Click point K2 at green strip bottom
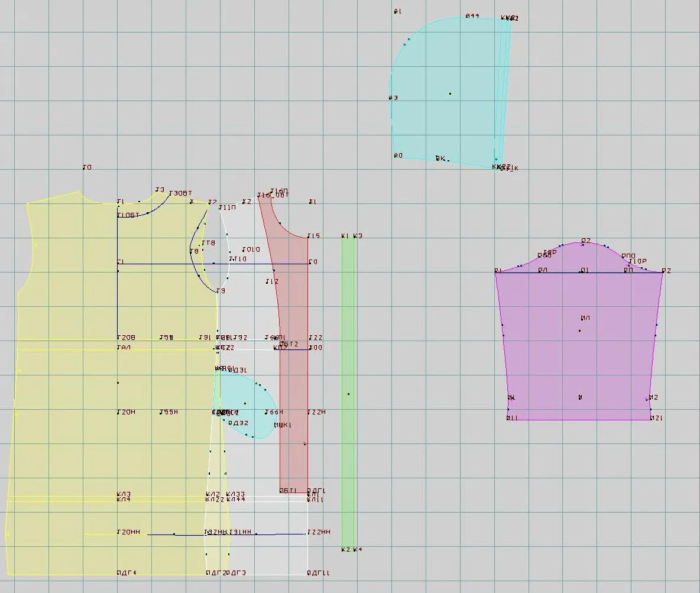This screenshot has width=700, height=593. pos(345,549)
